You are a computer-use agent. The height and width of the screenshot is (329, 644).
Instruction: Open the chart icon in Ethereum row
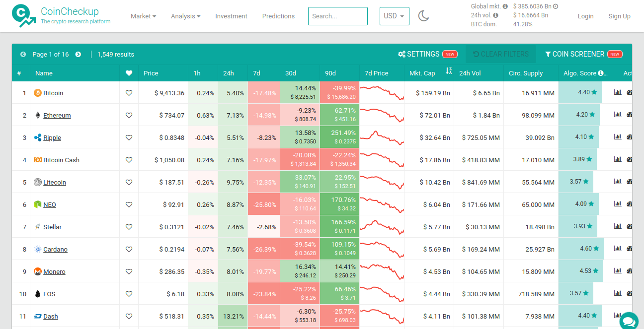[618, 115]
